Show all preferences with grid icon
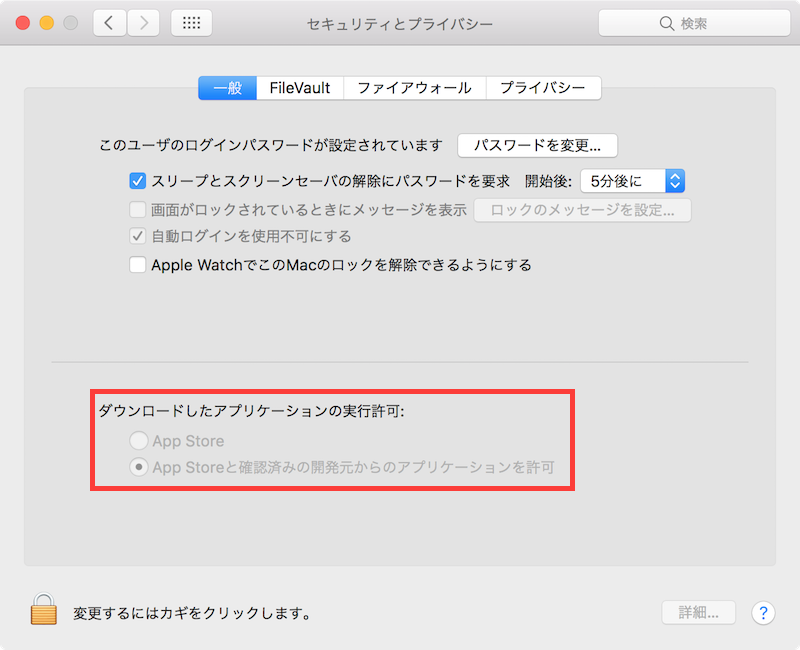Screen dimensions: 800x650 (191, 23)
